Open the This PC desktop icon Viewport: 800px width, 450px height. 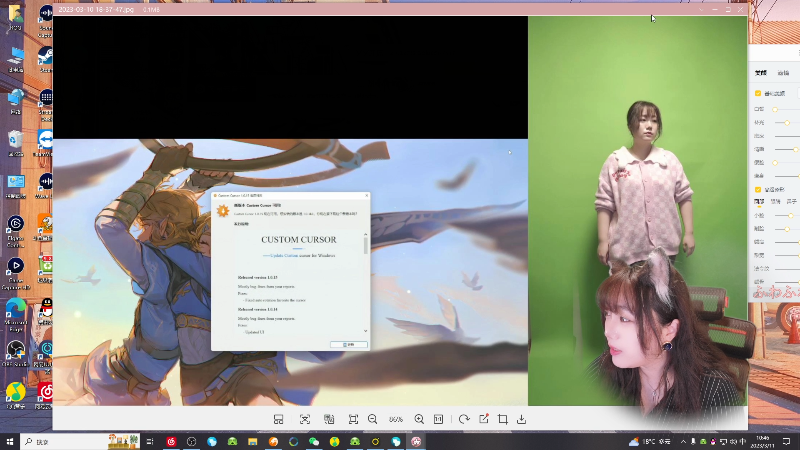click(x=15, y=59)
